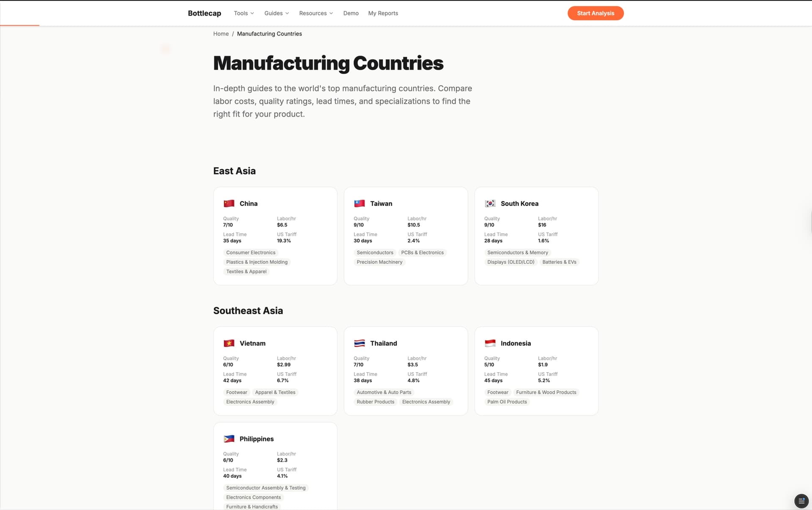Click the Indonesia flag icon
The image size is (812, 510).
(x=490, y=343)
